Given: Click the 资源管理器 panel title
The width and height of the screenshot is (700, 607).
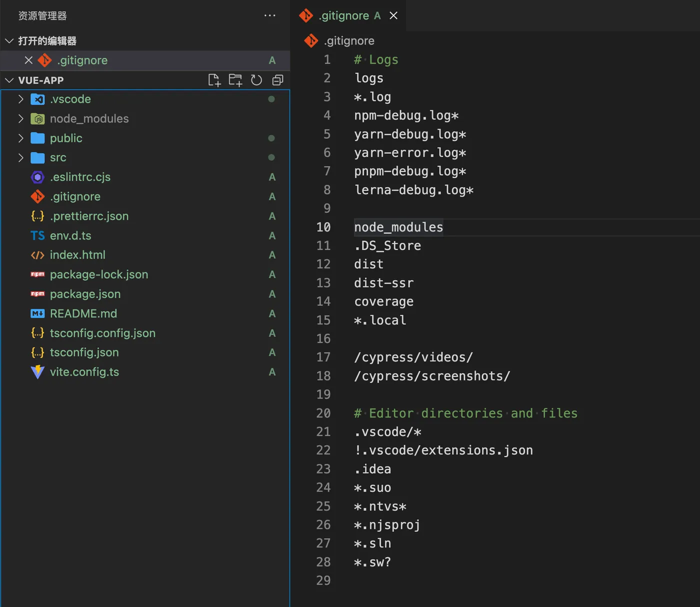Looking at the screenshot, I should [42, 15].
